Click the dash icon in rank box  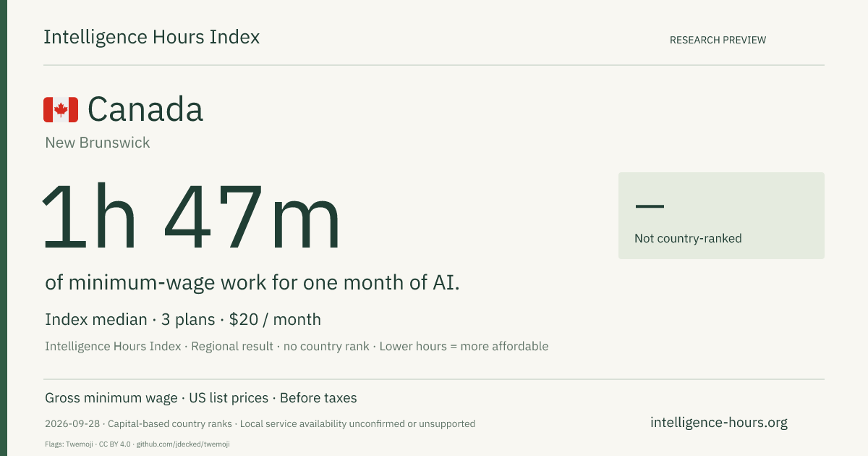[x=650, y=206]
